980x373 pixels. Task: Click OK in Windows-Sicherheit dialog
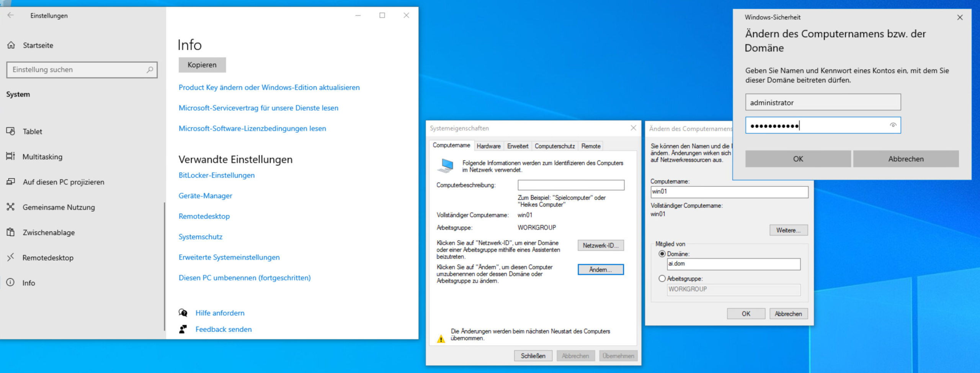(798, 159)
